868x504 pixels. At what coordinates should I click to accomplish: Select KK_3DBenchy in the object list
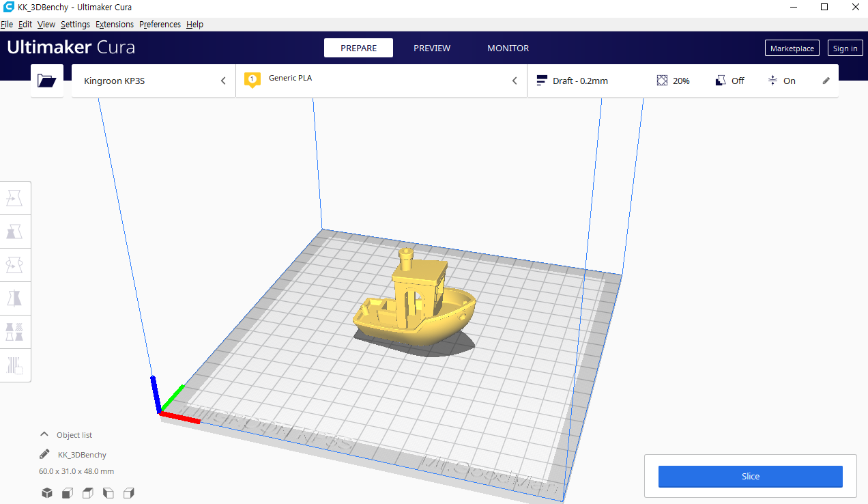[82, 454]
